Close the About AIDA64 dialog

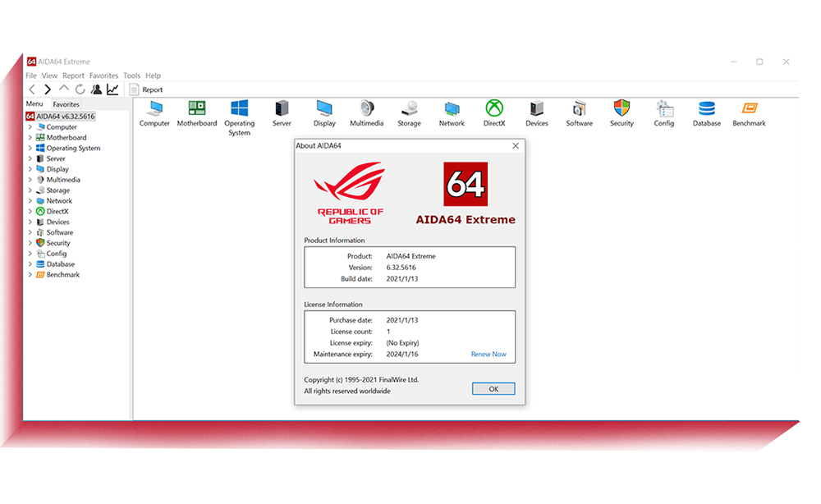pos(516,146)
